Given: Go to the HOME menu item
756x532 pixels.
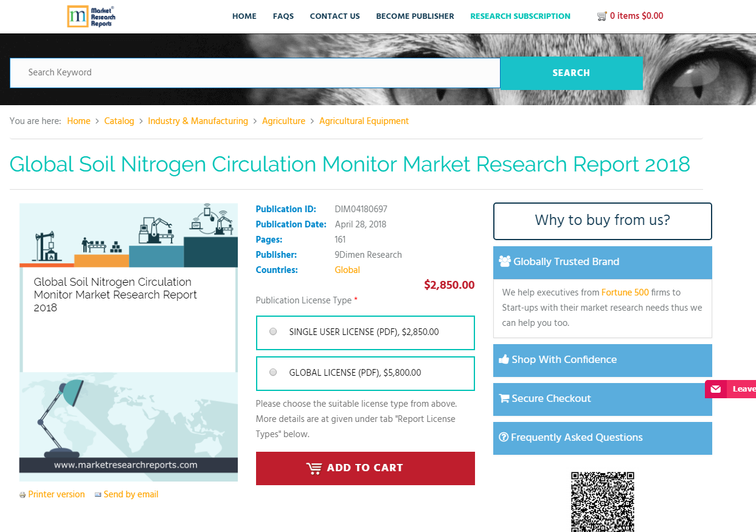Looking at the screenshot, I should coord(244,16).
